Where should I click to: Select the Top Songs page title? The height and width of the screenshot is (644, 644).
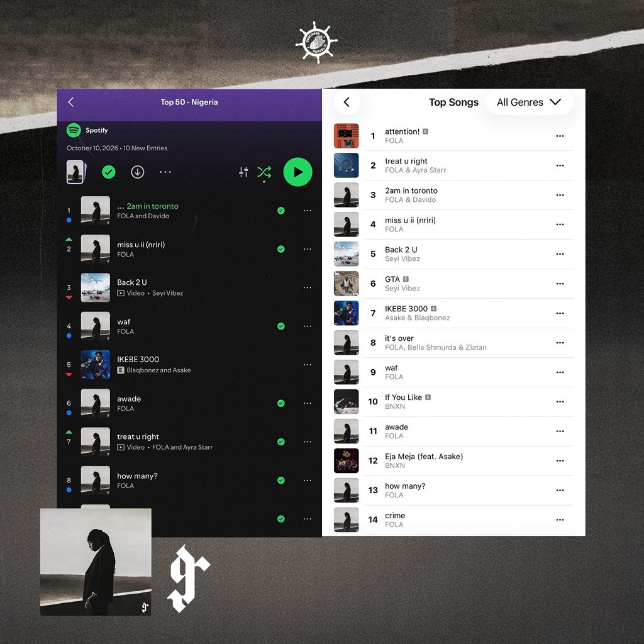453,103
